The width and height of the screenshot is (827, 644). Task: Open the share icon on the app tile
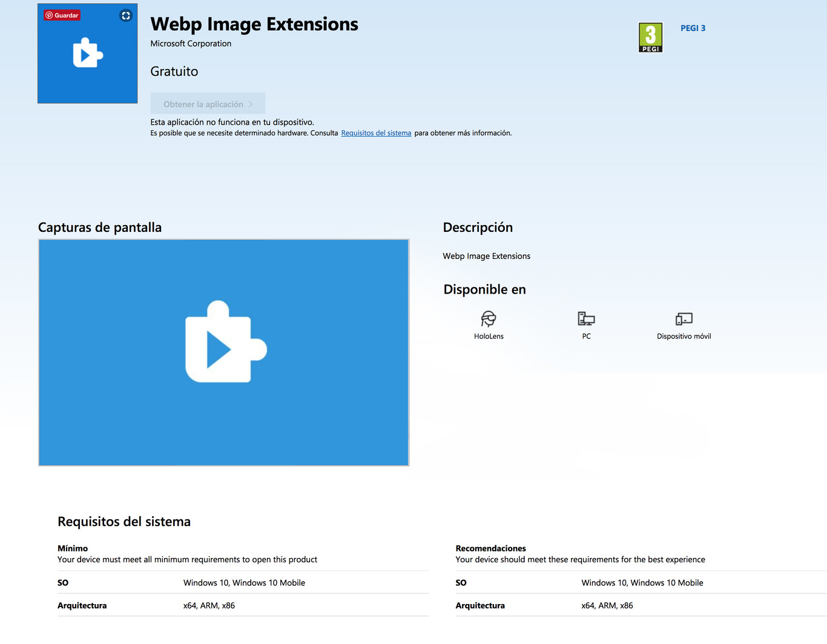(x=125, y=16)
